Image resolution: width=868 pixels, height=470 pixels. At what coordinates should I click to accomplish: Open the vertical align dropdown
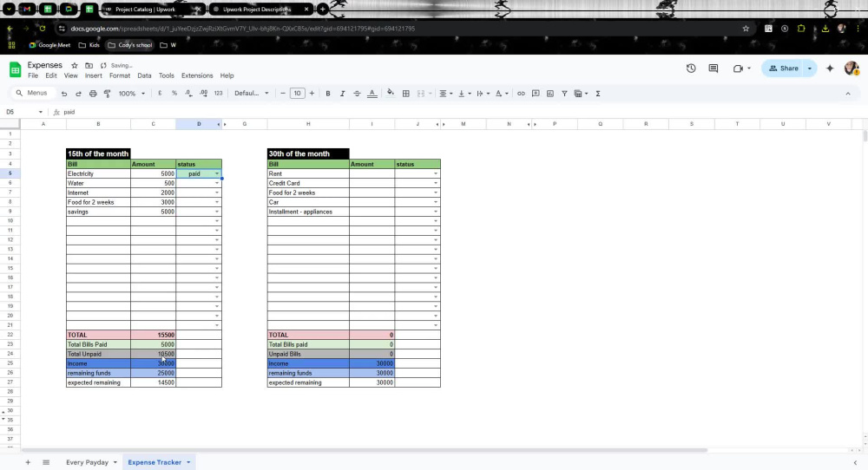click(464, 94)
